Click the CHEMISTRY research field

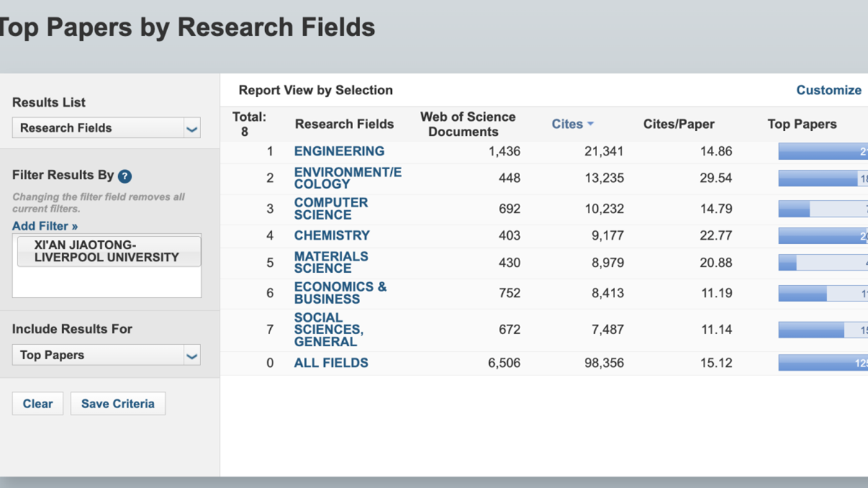click(x=331, y=235)
